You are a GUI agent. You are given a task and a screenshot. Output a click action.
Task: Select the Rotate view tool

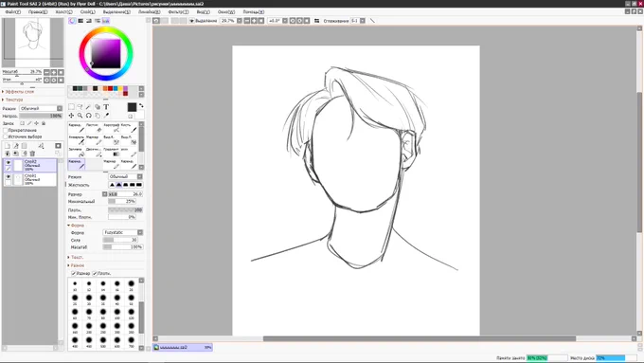pos(89,116)
